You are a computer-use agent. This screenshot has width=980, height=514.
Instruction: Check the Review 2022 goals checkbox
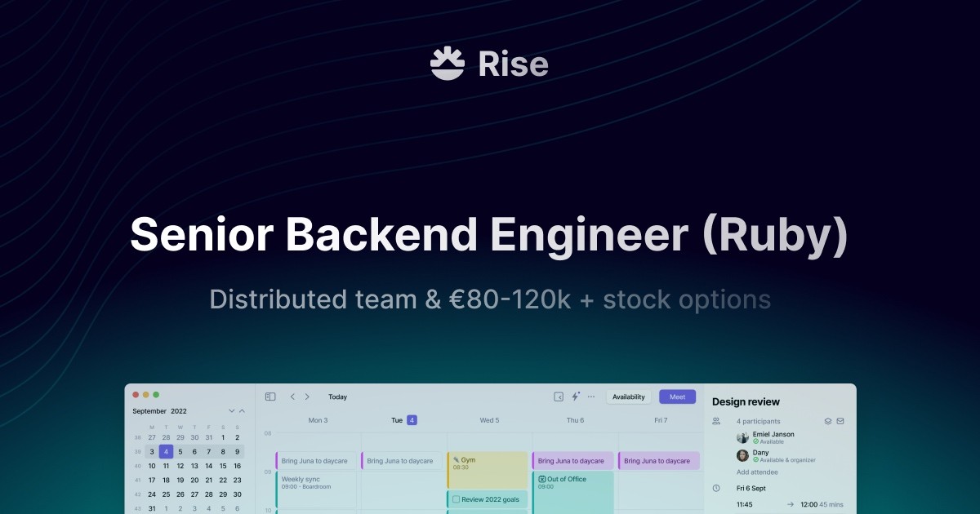[456, 499]
